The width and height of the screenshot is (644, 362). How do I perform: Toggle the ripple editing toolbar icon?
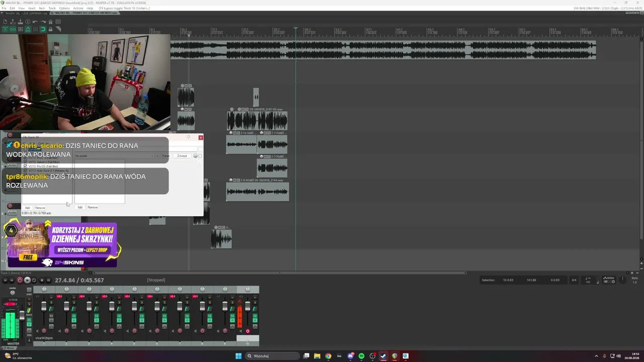point(20,29)
